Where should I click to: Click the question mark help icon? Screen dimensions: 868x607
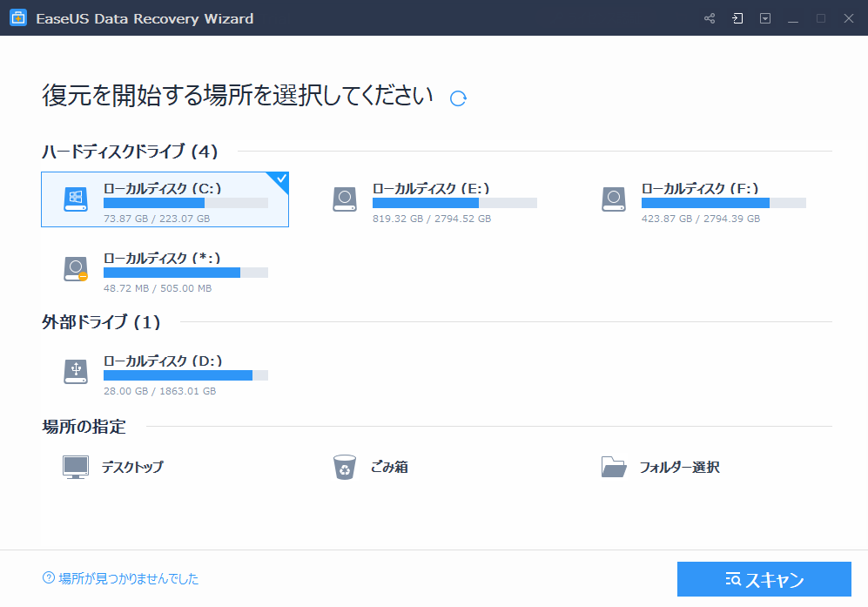(49, 578)
